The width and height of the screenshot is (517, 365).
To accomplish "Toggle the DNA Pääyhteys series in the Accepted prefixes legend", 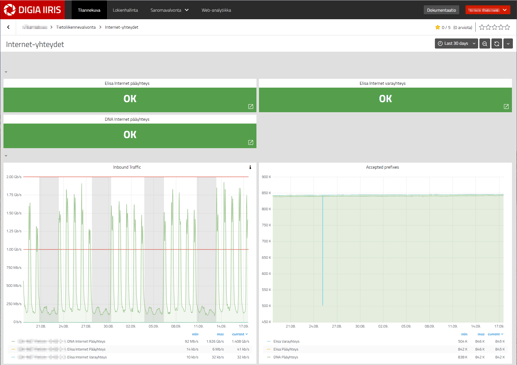I will 286,357.
